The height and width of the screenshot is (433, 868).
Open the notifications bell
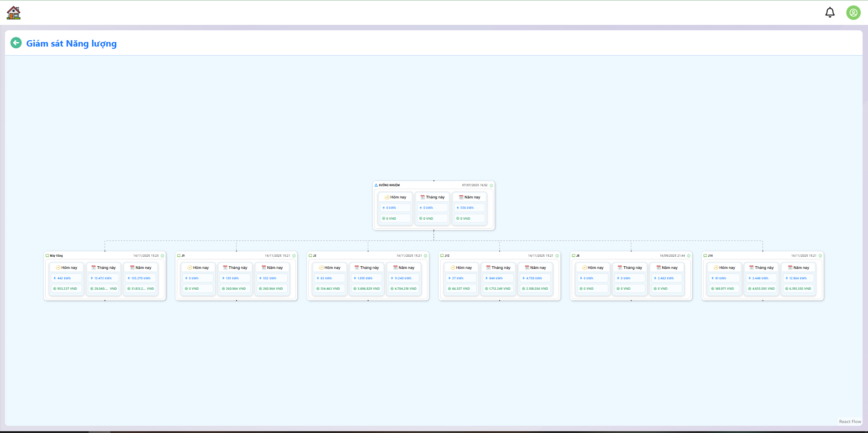[830, 13]
